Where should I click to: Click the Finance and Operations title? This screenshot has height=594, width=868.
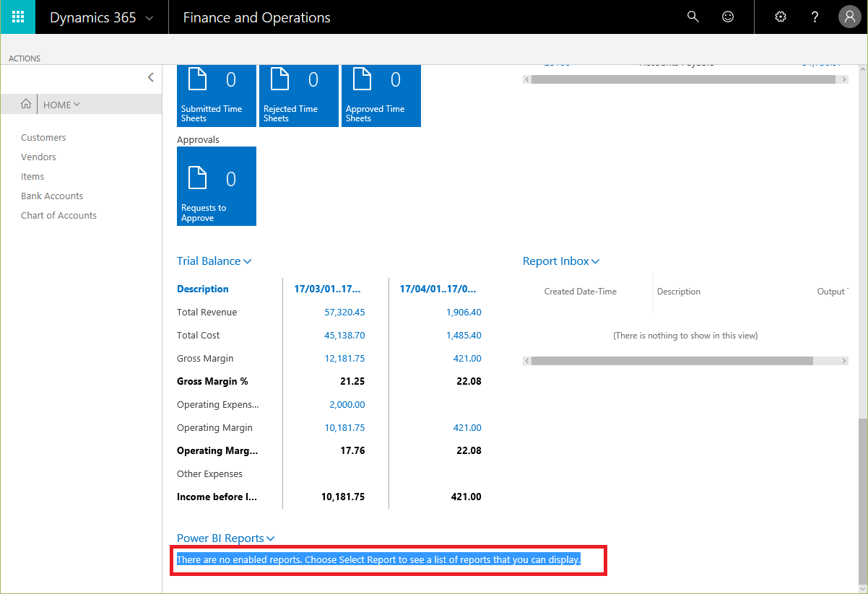[256, 17]
